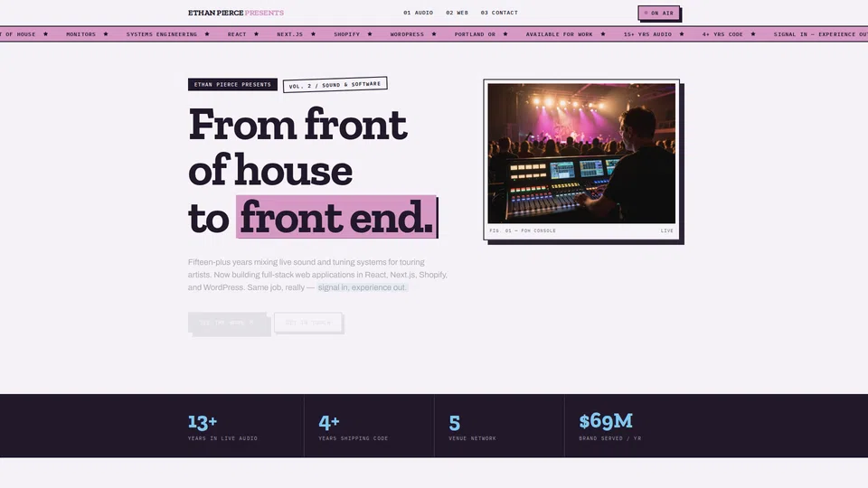Image resolution: width=868 pixels, height=488 pixels.
Task: Click "Portland OR" in the ticker
Action: [x=475, y=34]
